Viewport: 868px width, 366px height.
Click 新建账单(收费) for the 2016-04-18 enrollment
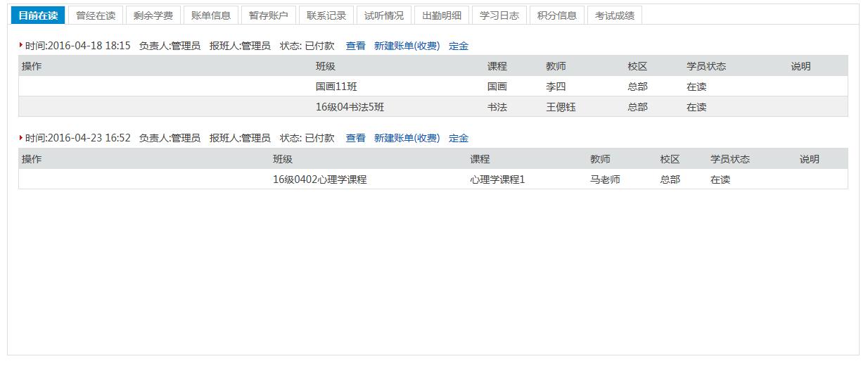click(x=407, y=46)
